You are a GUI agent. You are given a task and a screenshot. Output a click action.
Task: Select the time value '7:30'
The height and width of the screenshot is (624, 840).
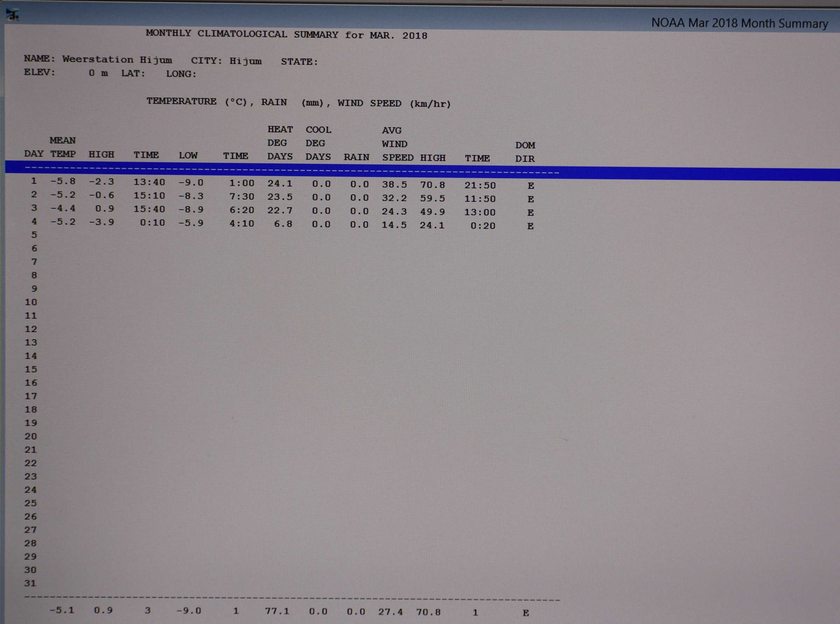[241, 197]
